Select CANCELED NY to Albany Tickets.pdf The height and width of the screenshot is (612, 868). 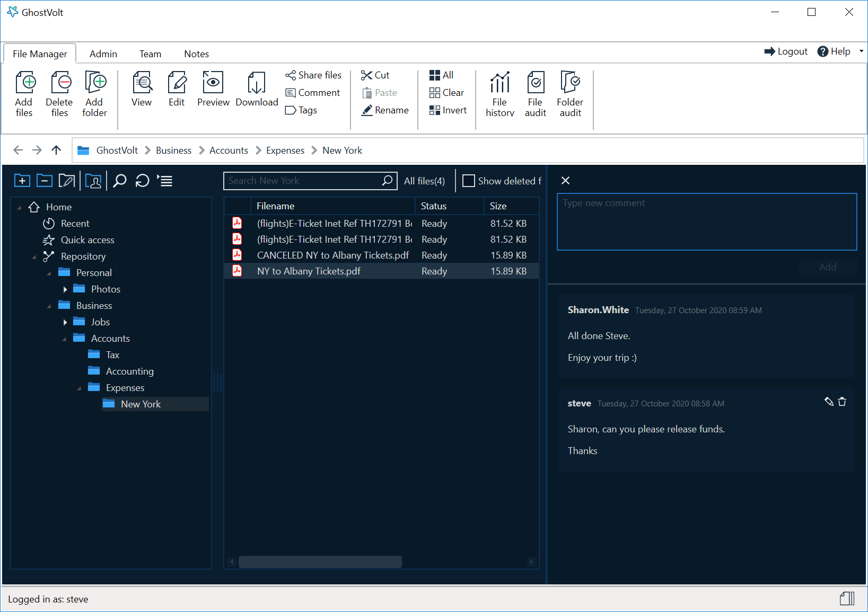381,255
